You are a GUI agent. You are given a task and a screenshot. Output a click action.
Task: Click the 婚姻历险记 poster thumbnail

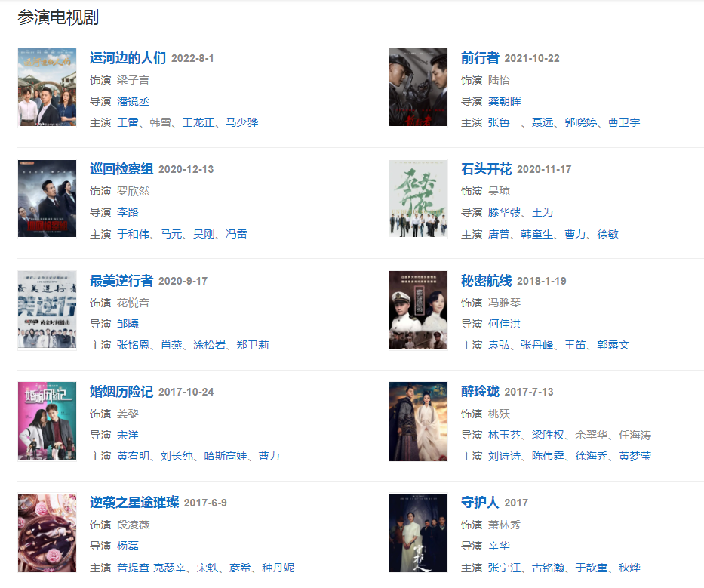pos(47,421)
